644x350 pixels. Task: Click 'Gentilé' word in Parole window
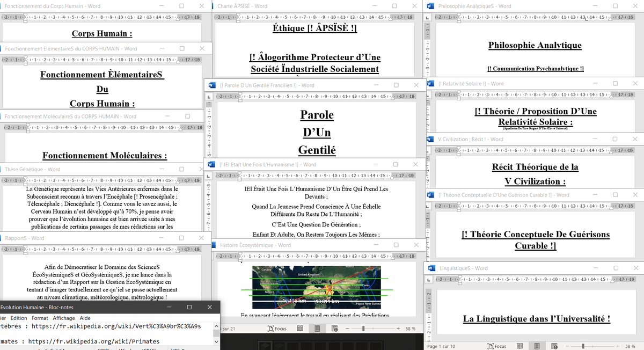(317, 150)
